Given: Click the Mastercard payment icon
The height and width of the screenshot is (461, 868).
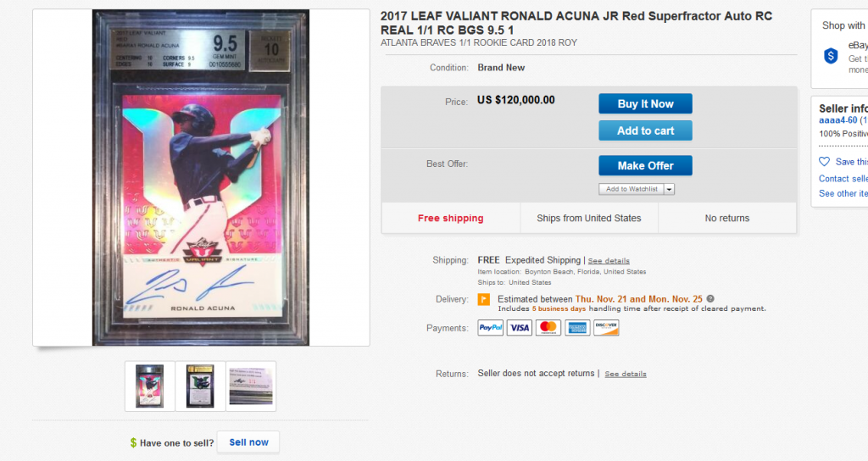Looking at the screenshot, I should [x=548, y=328].
